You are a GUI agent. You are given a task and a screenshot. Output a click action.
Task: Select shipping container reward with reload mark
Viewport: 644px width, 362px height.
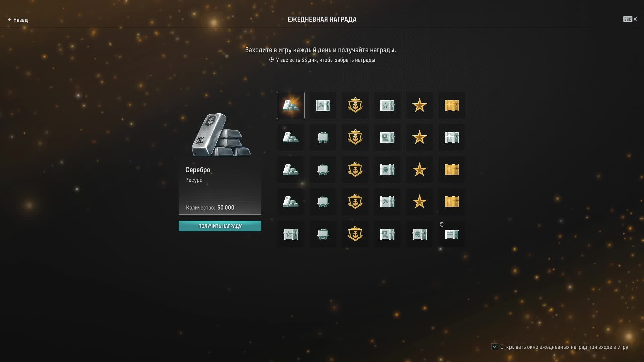451,234
